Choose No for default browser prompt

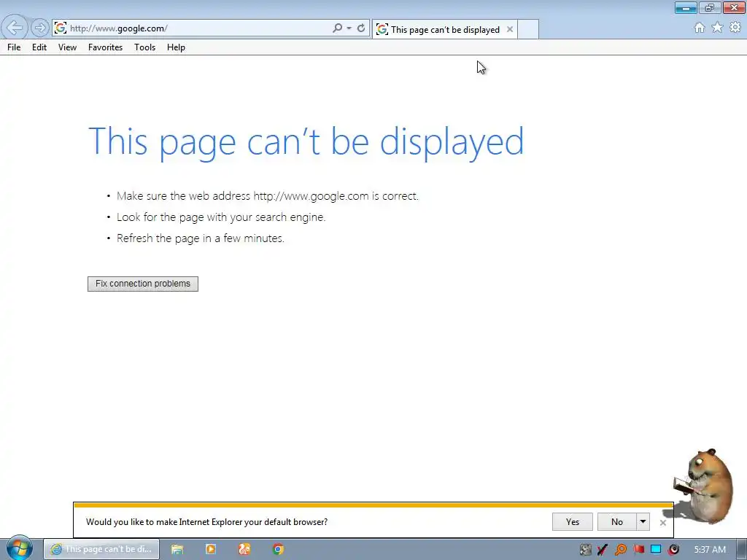617,522
